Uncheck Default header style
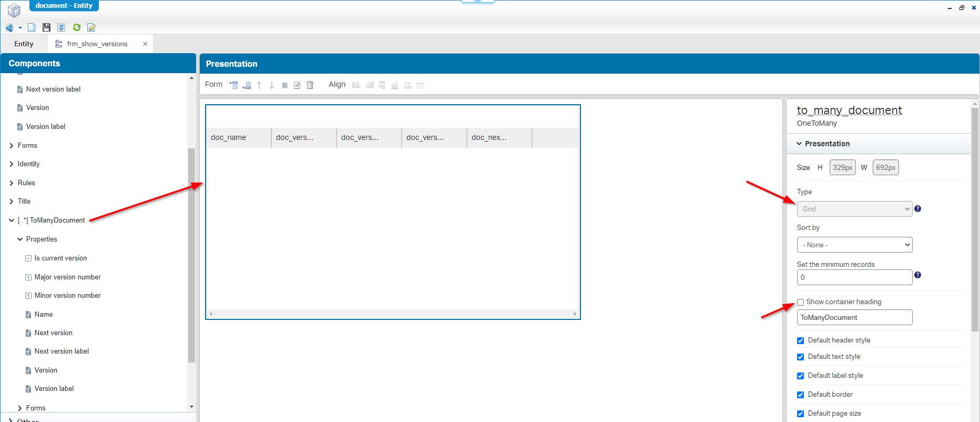The image size is (980, 422). (x=801, y=340)
